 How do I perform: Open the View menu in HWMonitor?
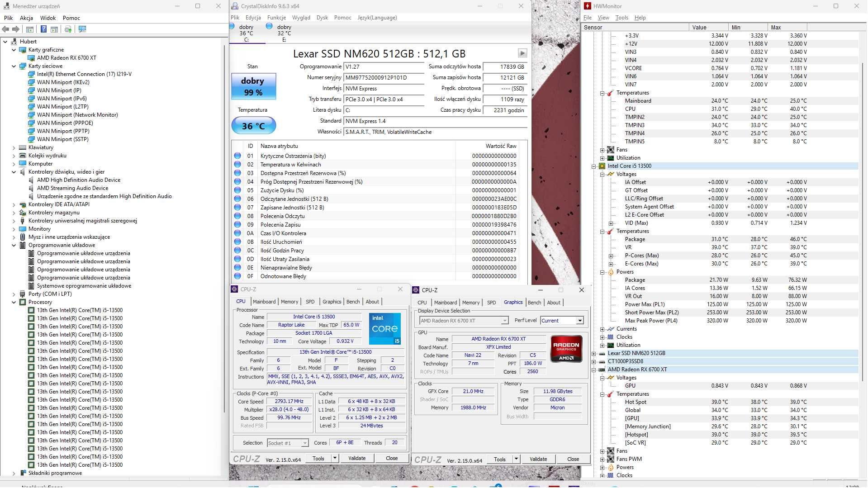tap(603, 17)
